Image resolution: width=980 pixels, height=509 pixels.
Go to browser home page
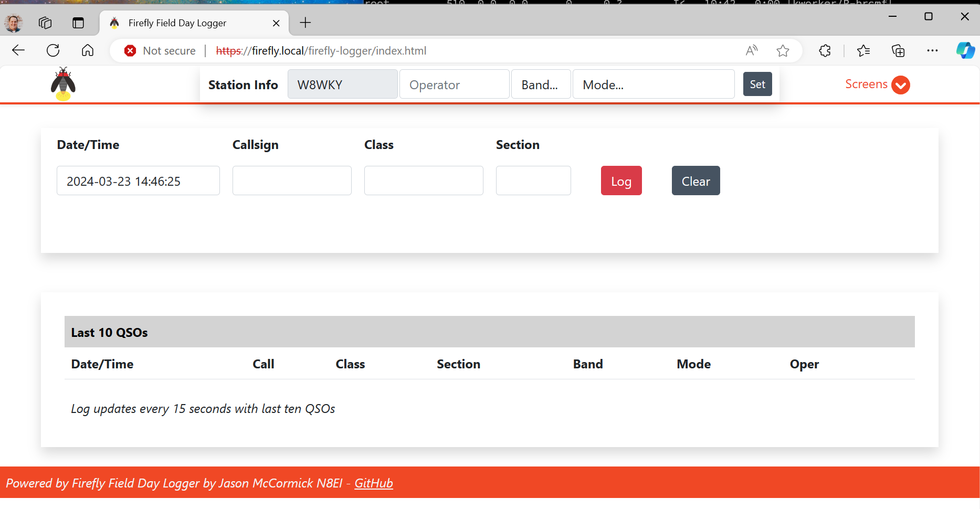coord(88,51)
